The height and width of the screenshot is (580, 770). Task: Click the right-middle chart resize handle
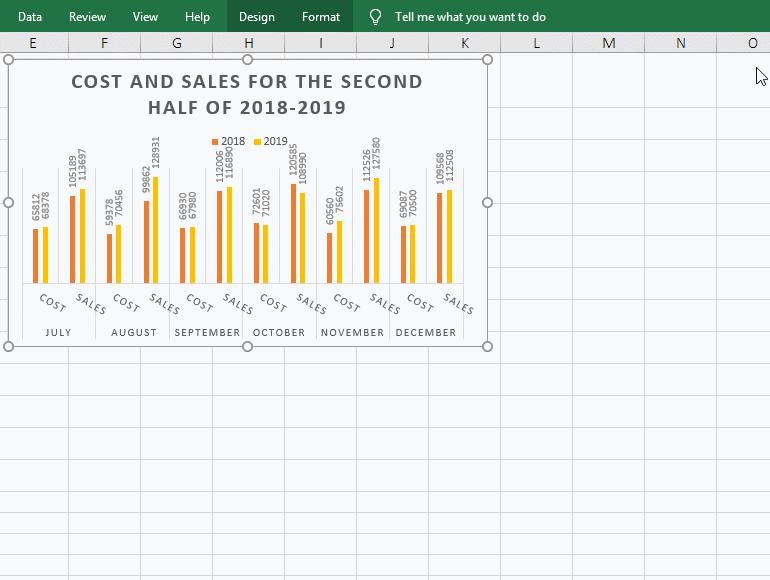click(x=487, y=202)
